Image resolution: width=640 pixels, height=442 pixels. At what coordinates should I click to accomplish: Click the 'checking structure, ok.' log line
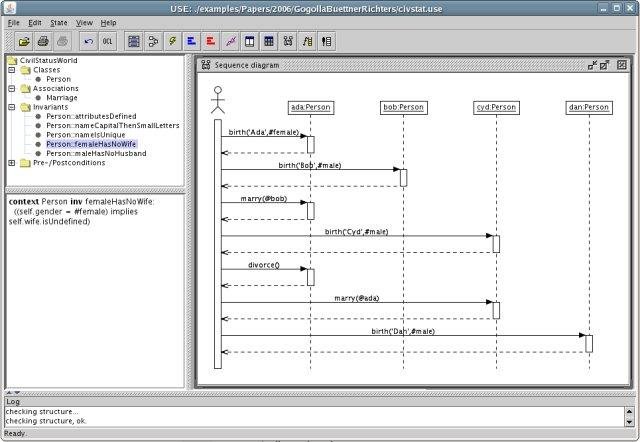tap(46, 421)
